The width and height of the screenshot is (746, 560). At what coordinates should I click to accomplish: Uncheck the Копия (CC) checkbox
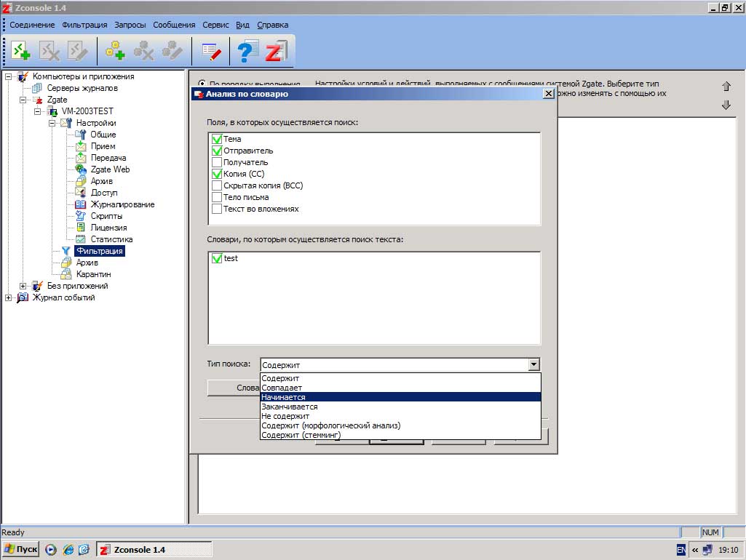[217, 174]
